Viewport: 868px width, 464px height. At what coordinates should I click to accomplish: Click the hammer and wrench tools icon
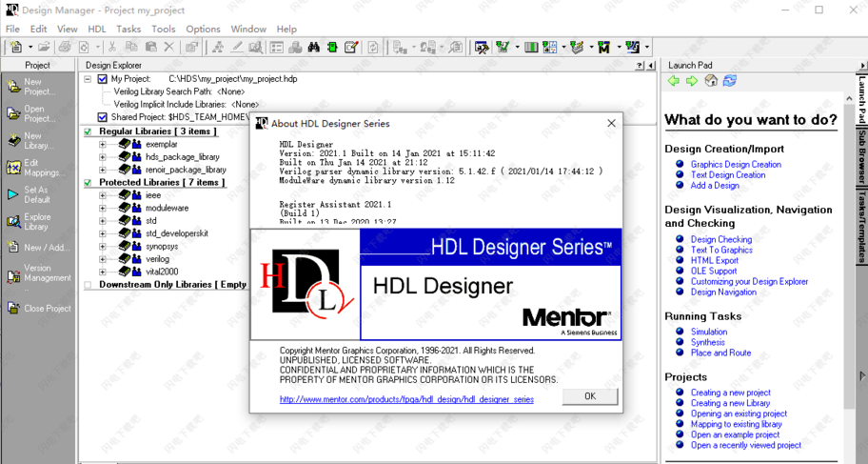pos(482,47)
